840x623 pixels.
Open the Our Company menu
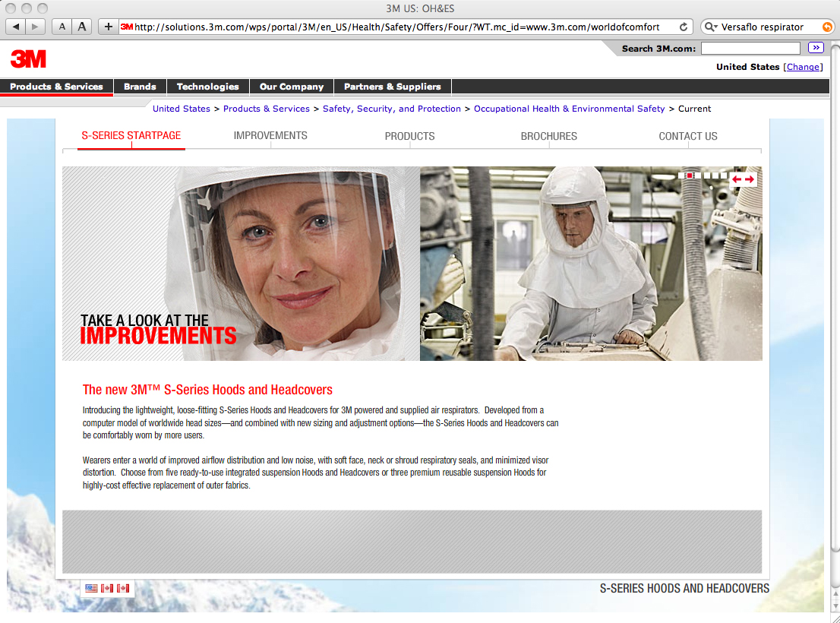(292, 87)
